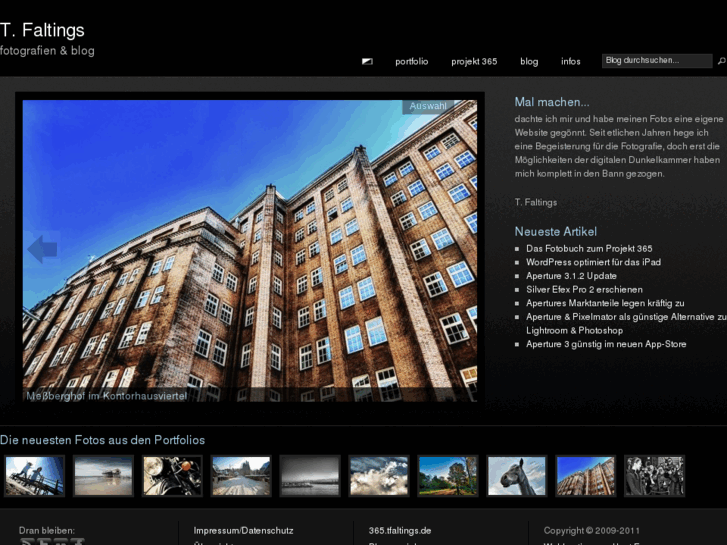This screenshot has height=545, width=727.
Task: Open the projekt 365 menu item
Action: pyautogui.click(x=474, y=61)
